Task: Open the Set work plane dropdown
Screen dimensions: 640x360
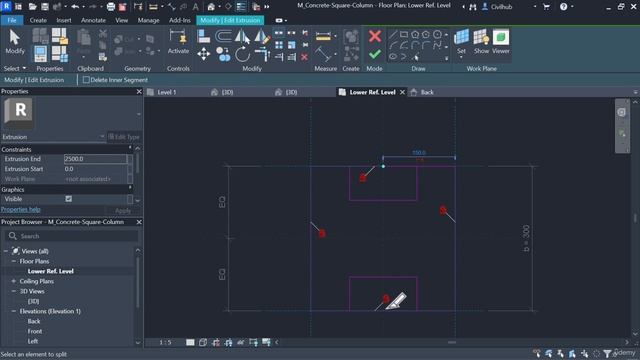Action: point(461,57)
